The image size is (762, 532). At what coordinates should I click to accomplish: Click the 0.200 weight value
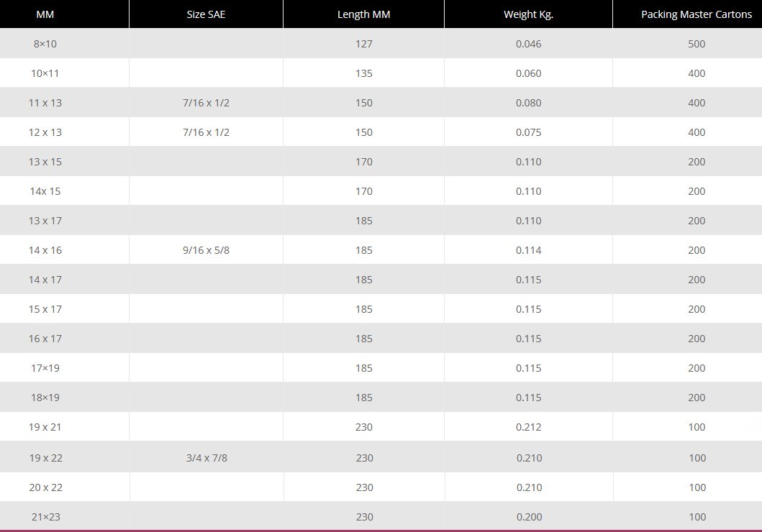coord(528,517)
